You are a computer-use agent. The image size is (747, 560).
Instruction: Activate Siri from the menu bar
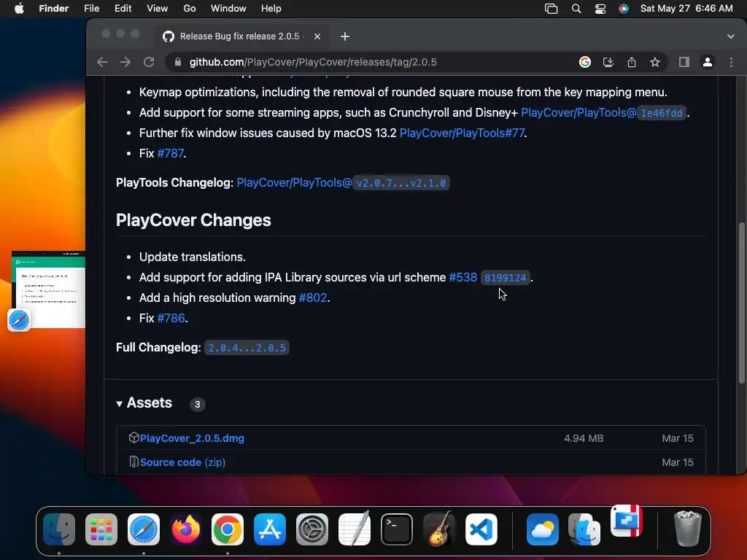click(x=624, y=9)
